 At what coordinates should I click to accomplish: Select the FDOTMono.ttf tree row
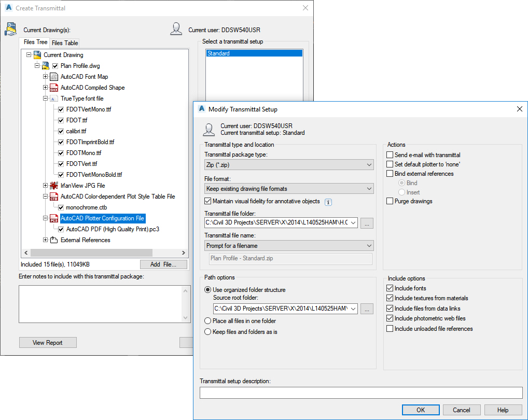click(84, 153)
